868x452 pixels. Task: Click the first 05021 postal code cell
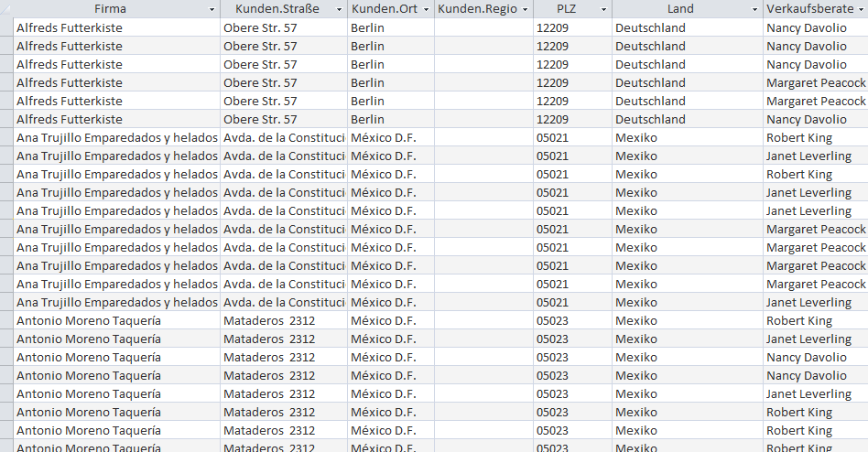point(573,137)
